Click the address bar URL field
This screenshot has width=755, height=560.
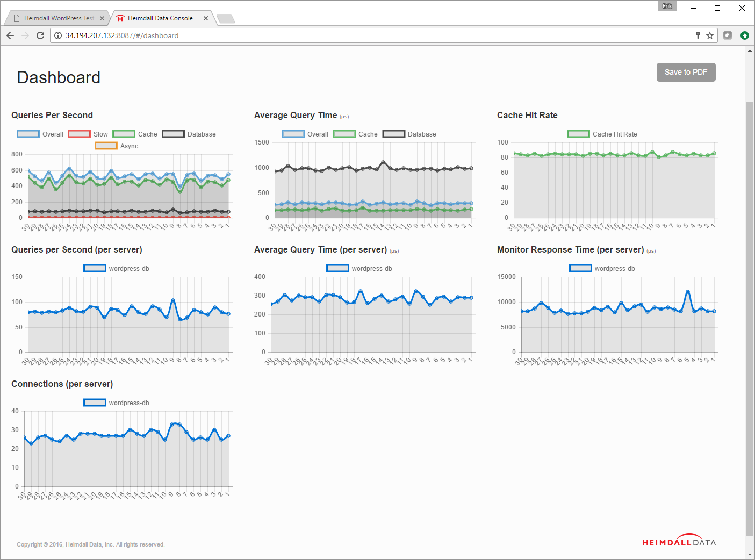pyautogui.click(x=376, y=35)
